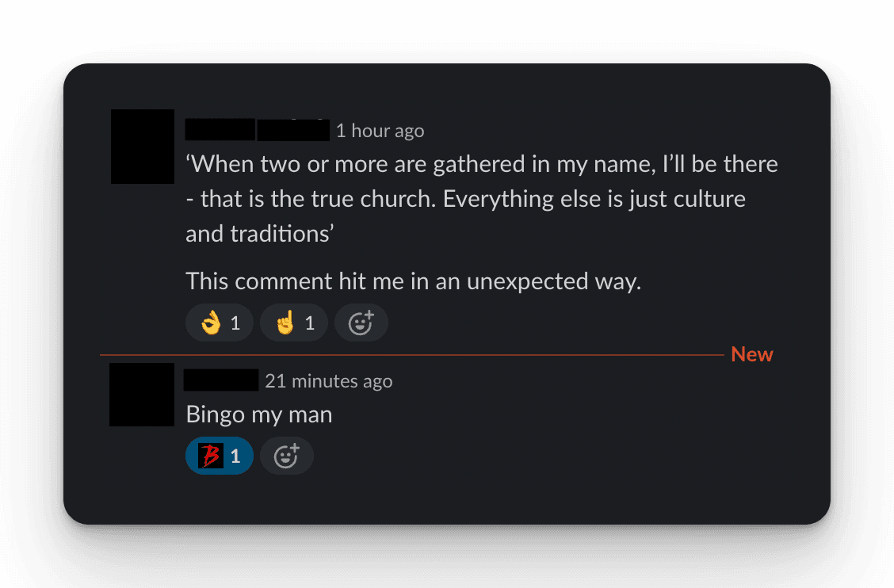Click the red new-messages divider line
894x588 pixels.
[412, 355]
